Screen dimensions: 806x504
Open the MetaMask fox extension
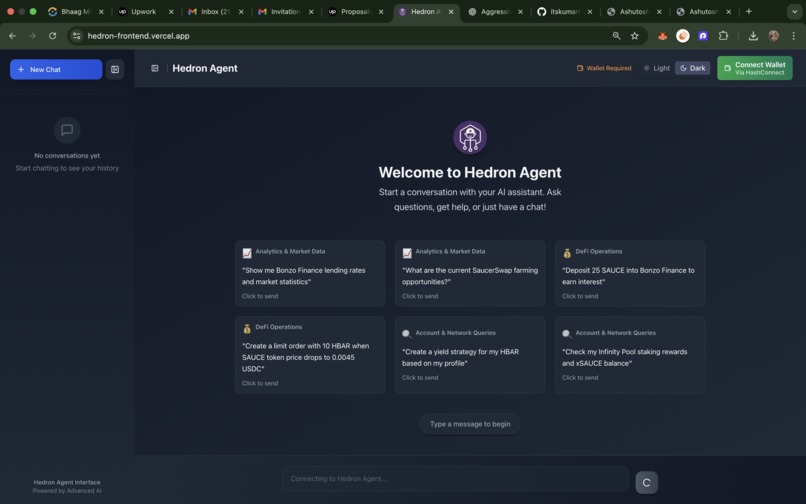663,36
